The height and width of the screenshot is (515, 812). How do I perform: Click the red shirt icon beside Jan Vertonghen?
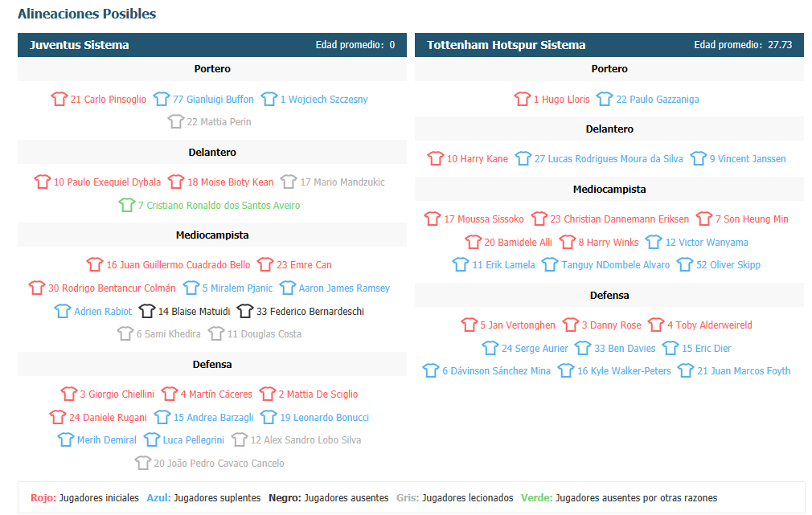(470, 325)
